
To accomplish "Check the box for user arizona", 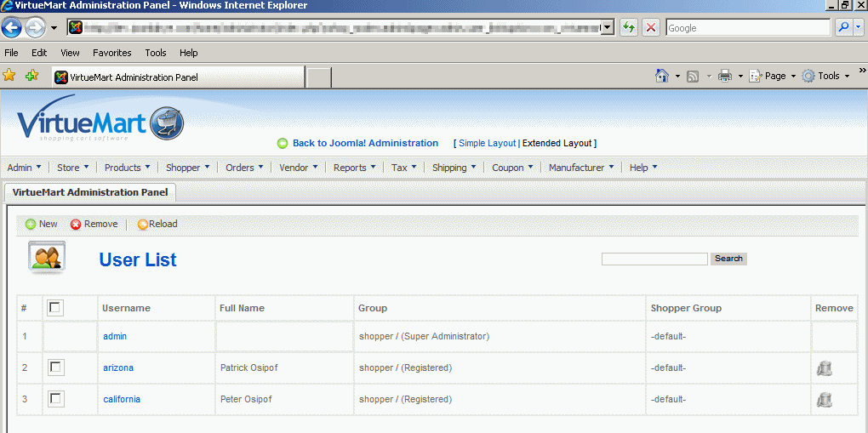I will tap(55, 367).
